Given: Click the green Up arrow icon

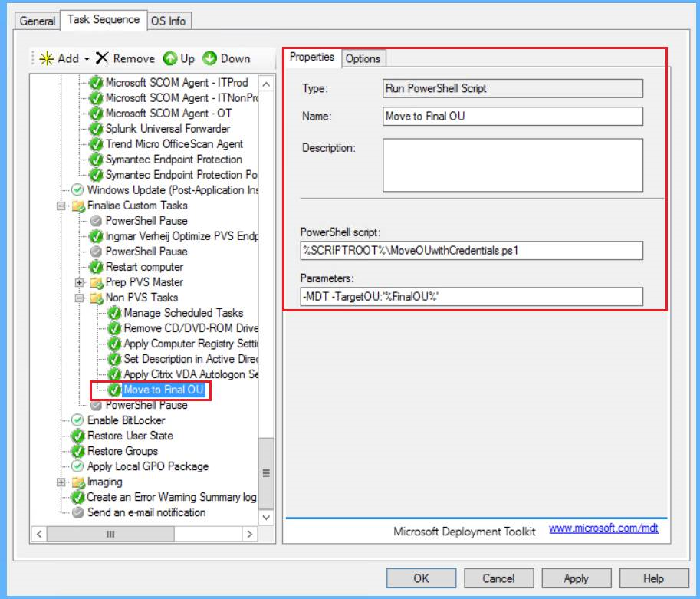Looking at the screenshot, I should [x=169, y=58].
